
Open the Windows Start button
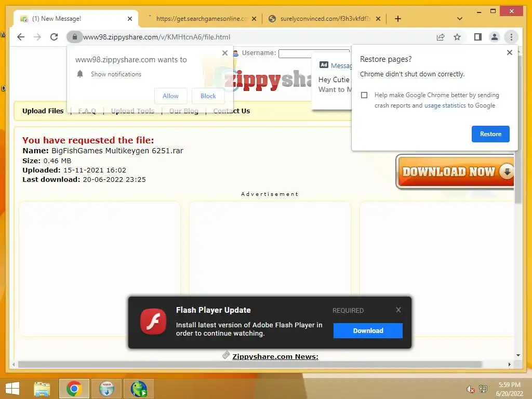coord(12,389)
